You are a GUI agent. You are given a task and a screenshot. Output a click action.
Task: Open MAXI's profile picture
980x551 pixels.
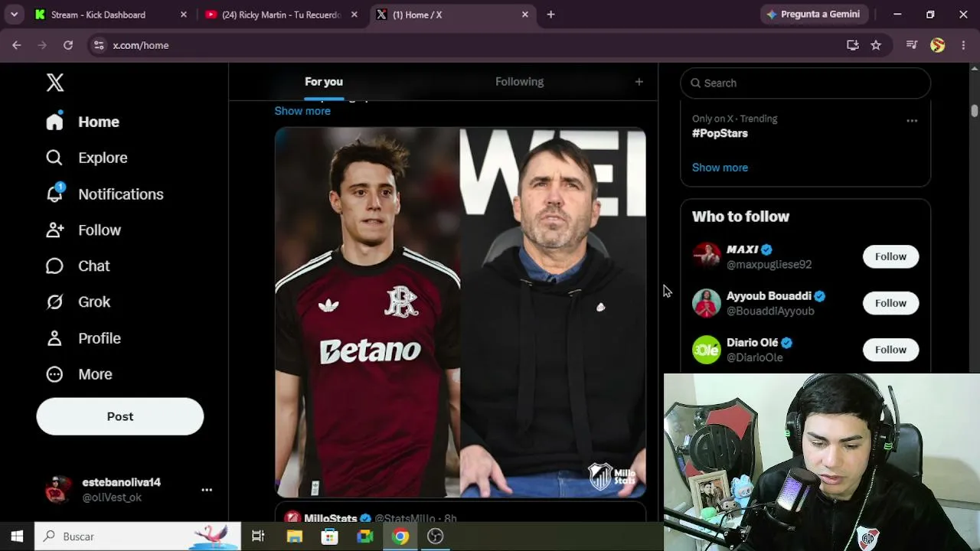coord(707,256)
